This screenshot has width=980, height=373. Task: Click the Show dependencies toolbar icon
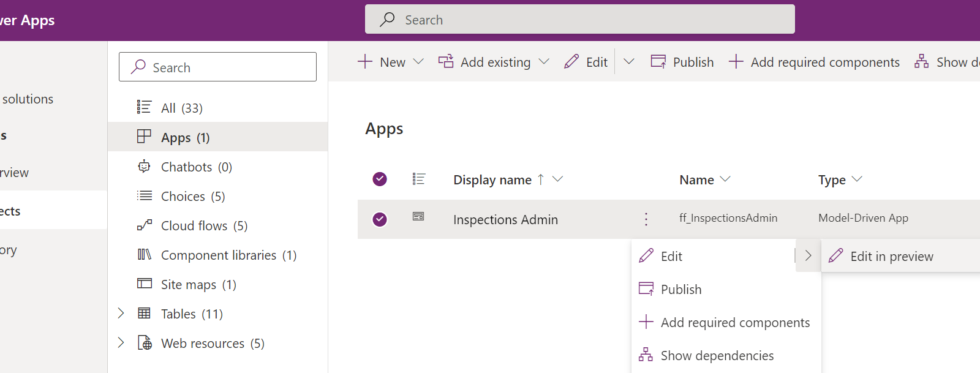click(921, 61)
